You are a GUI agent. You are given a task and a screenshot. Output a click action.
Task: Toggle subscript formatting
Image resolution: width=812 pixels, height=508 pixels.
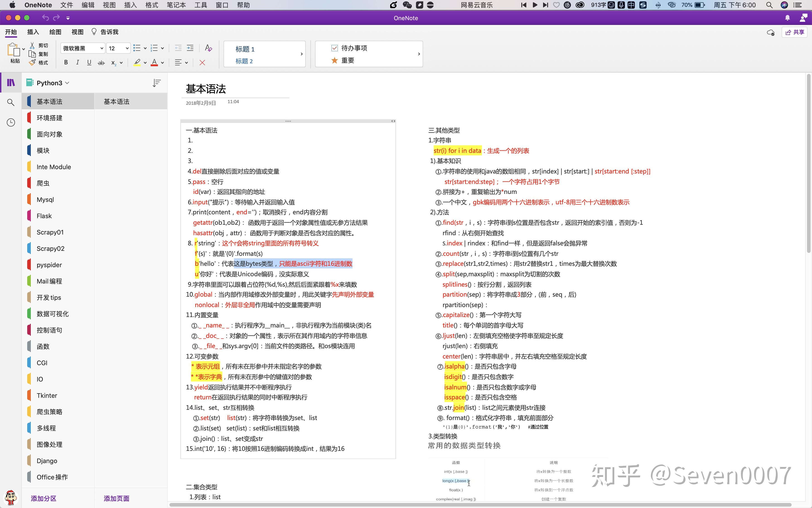point(114,63)
